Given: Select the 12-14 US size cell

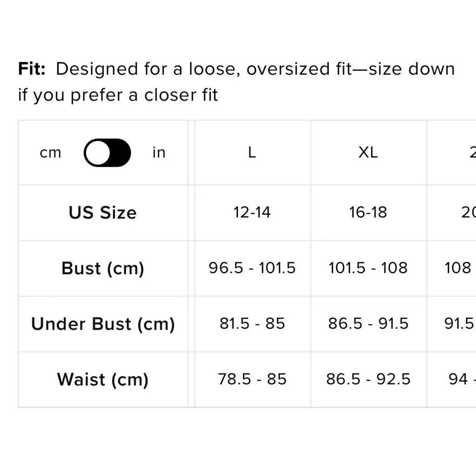Looking at the screenshot, I should 252,212.
